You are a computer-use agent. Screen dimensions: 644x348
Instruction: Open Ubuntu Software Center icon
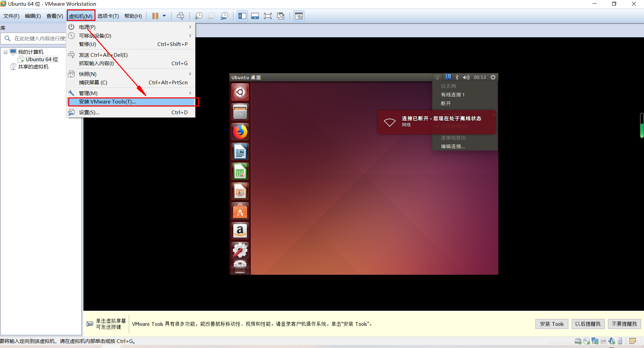(240, 211)
